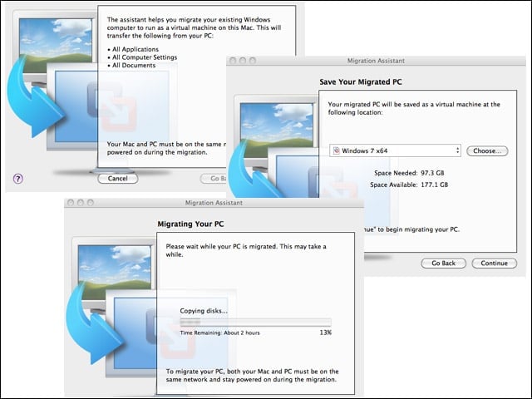Click the minimize button of Migrating Your PC window

tap(81, 203)
